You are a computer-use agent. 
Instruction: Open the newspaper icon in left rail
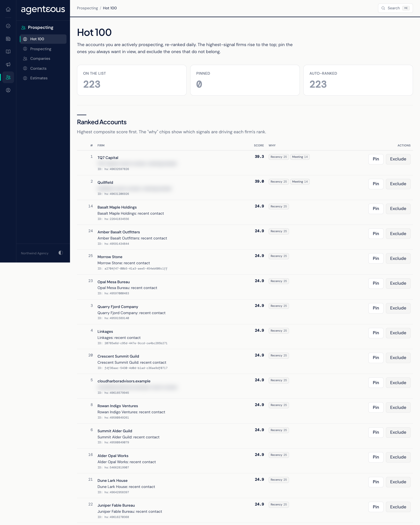(x=8, y=39)
